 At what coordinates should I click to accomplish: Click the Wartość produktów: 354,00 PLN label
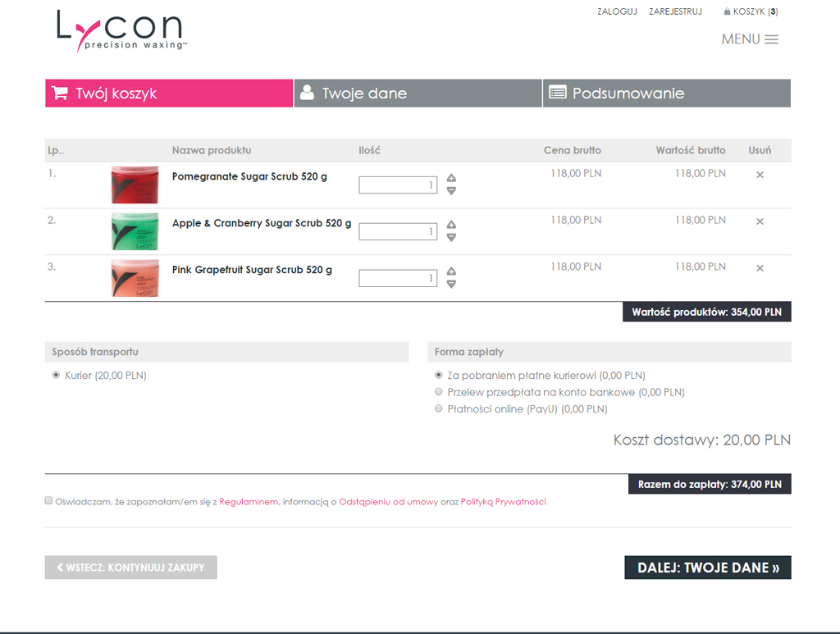(706, 312)
